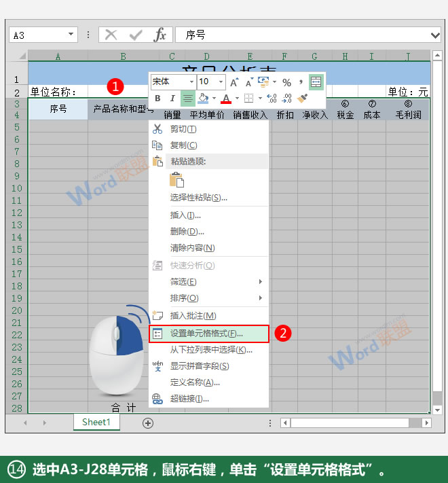Image resolution: width=448 pixels, height=483 pixels.
Task: Click the 合 计 cell in row 28
Action: point(124,408)
